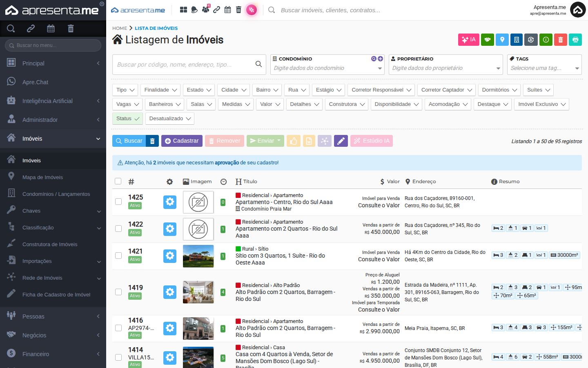Image resolution: width=588 pixels, height=368 pixels.
Task: Open the Finalidade filter dropdown
Action: click(x=160, y=90)
